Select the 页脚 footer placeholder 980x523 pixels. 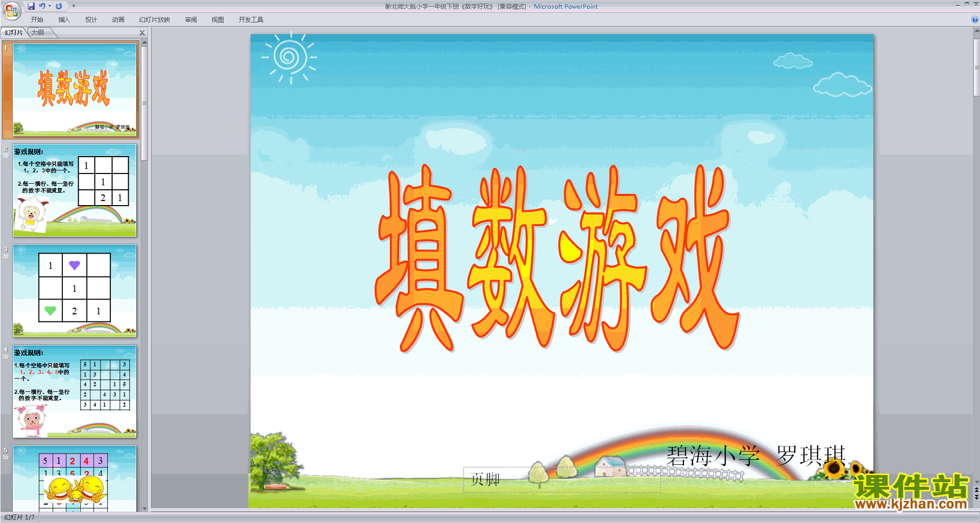[562, 480]
